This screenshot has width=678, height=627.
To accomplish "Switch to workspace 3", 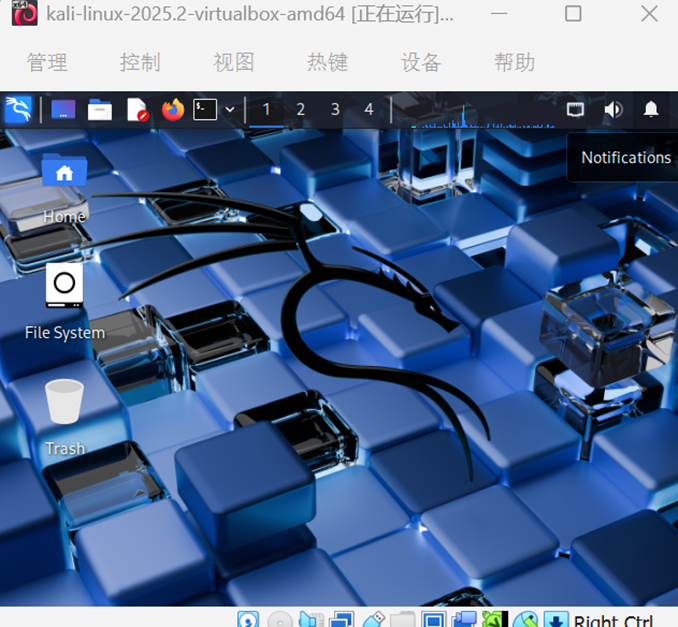I will (335, 109).
